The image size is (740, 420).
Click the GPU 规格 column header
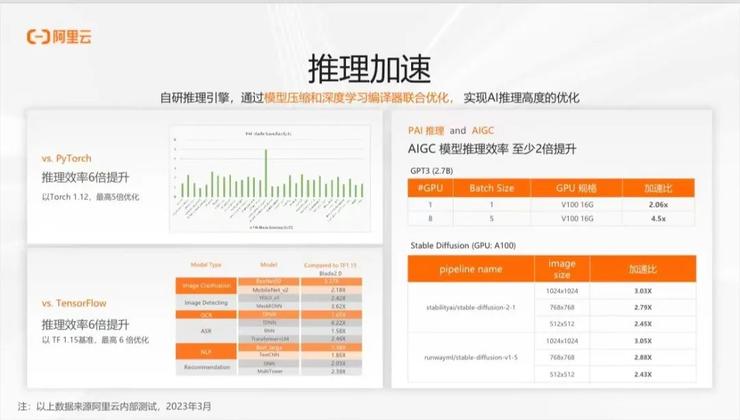[576, 187]
